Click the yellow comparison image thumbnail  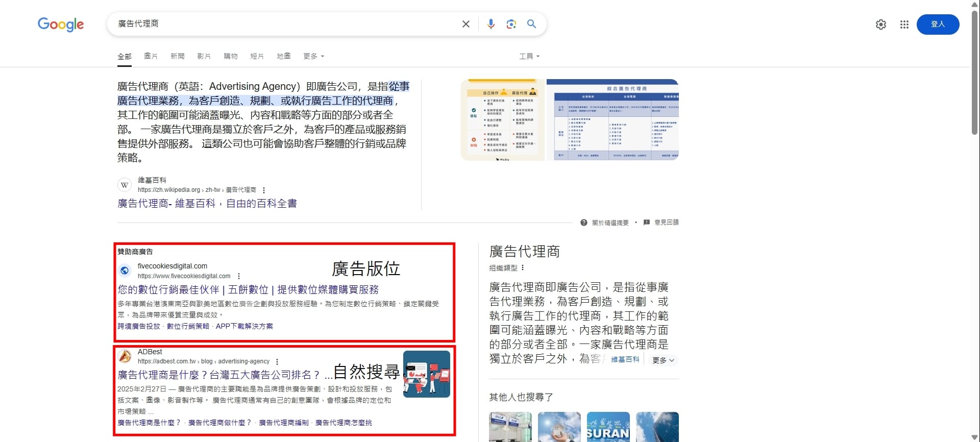(502, 120)
